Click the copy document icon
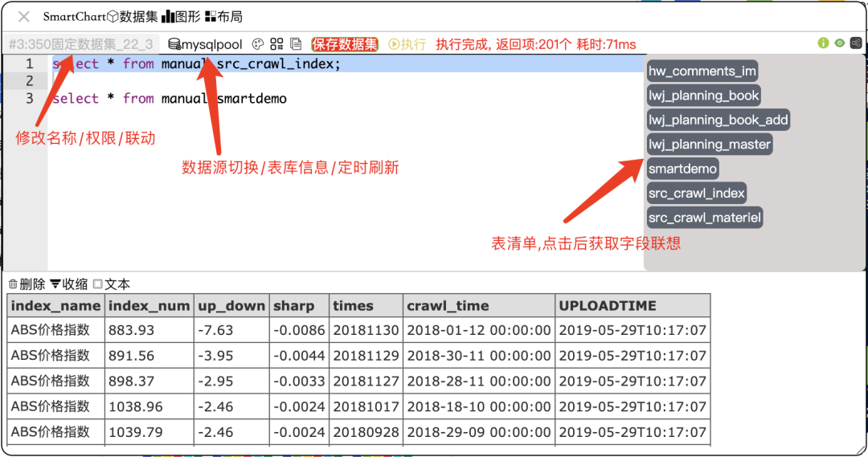868x457 pixels. click(296, 44)
